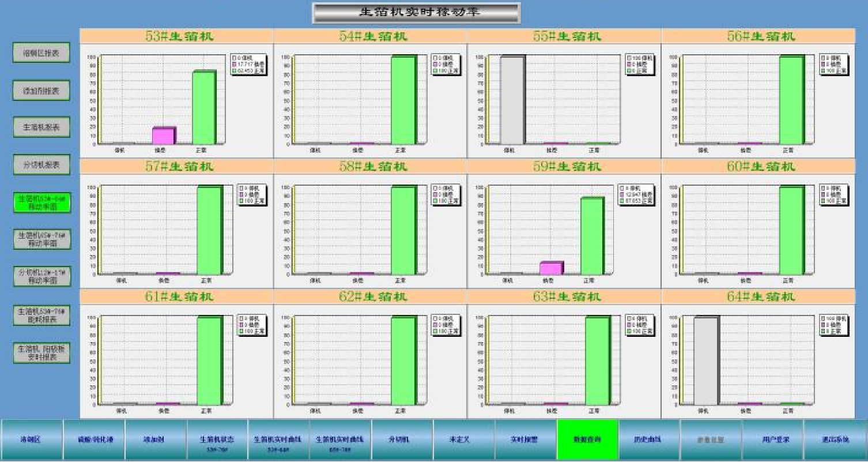This screenshot has width=868, height=462.
Task: Click the 64#生箔机 chart header
Action: [758, 296]
